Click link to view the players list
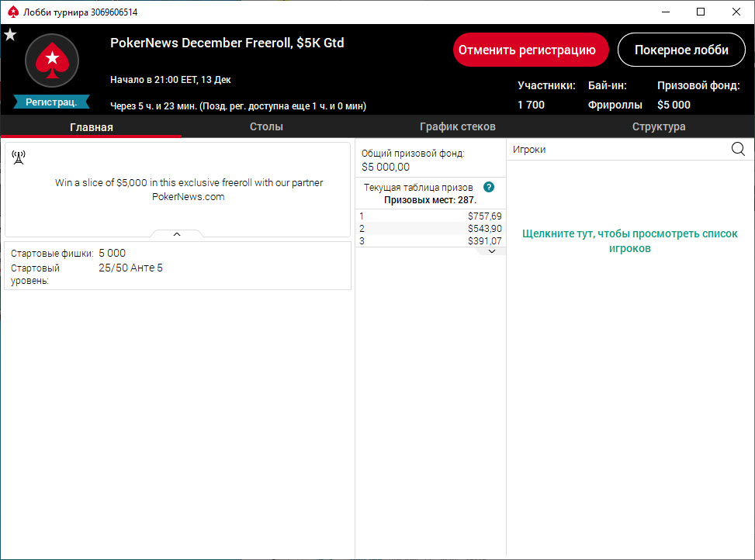 click(630, 240)
